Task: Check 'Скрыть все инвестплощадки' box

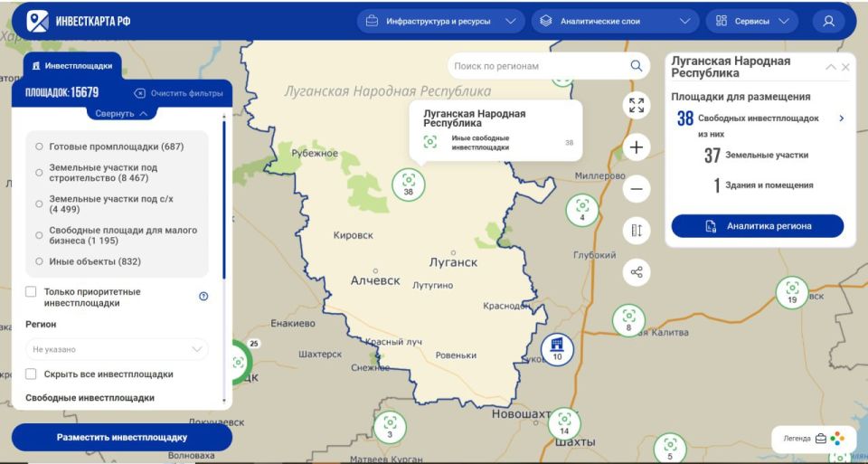Action: click(32, 374)
